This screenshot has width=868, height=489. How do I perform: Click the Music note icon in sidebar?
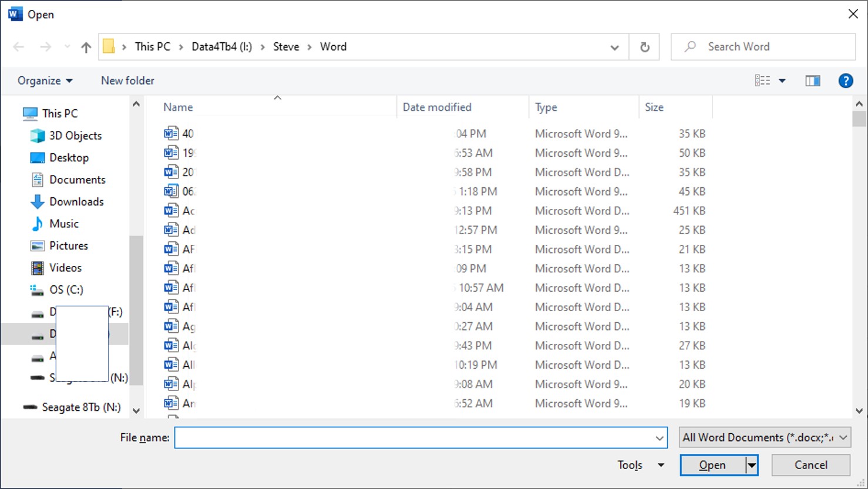(x=38, y=224)
